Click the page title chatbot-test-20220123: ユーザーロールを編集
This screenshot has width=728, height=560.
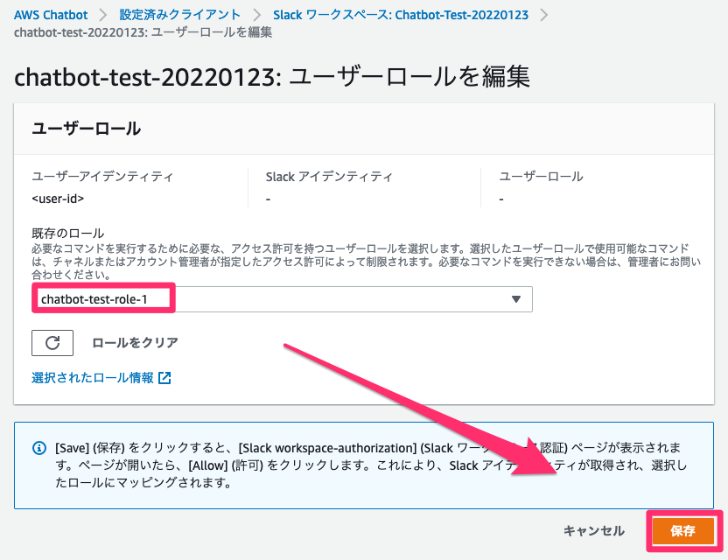[x=272, y=77]
